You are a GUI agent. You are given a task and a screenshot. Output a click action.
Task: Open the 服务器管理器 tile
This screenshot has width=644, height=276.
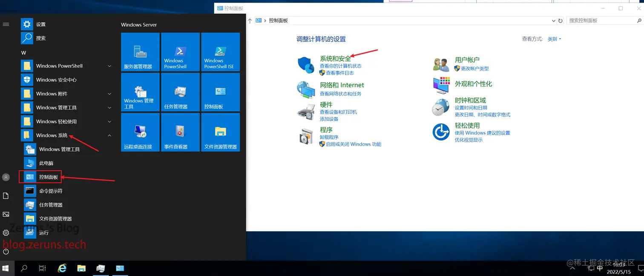140,52
